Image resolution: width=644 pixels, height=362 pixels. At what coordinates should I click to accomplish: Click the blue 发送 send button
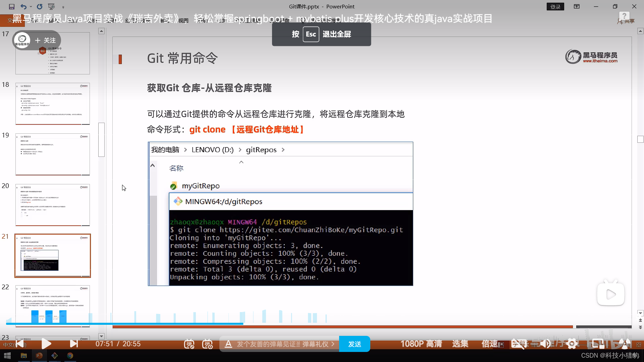click(355, 344)
